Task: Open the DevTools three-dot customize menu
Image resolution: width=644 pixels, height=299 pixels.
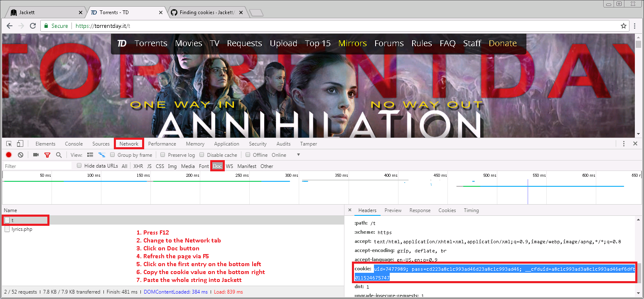Action: [x=624, y=144]
